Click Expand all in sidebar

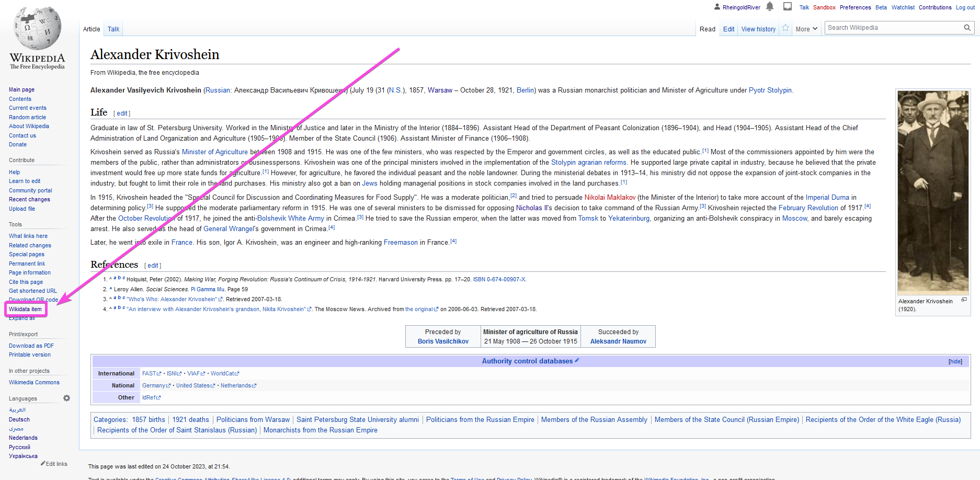(22, 318)
